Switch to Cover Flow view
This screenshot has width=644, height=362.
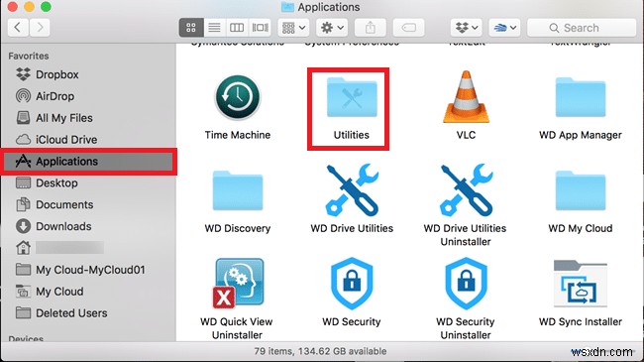click(261, 28)
